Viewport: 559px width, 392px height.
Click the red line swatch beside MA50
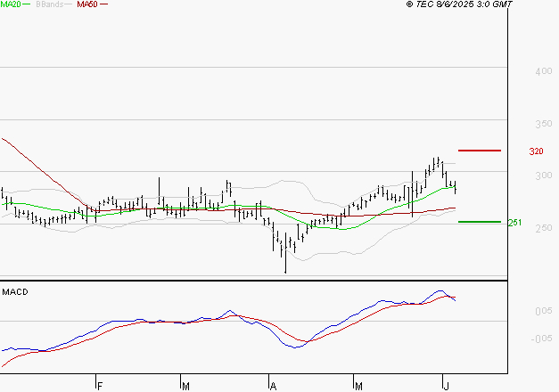pos(104,5)
